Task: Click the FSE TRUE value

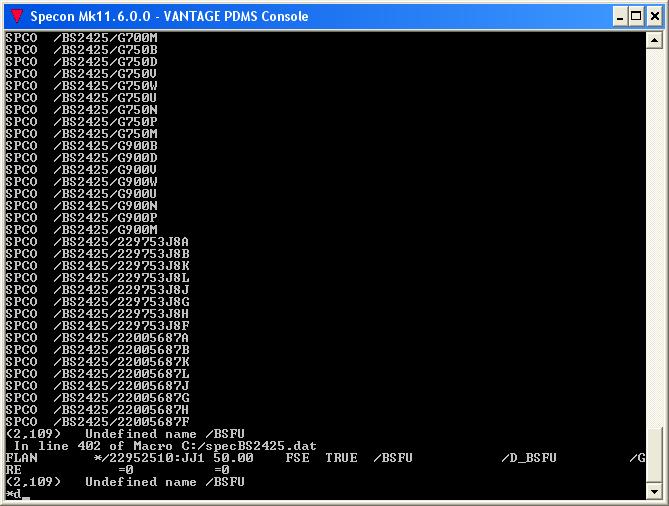Action: pyautogui.click(x=321, y=458)
